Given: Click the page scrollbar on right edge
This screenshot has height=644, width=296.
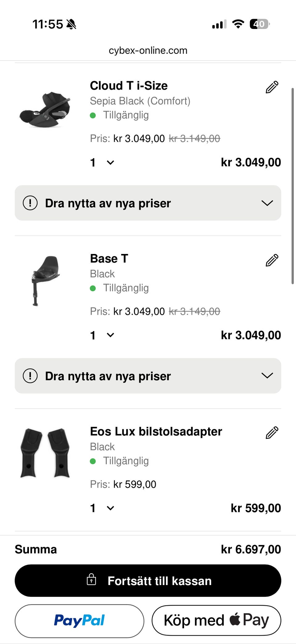Looking at the screenshot, I should [293, 185].
